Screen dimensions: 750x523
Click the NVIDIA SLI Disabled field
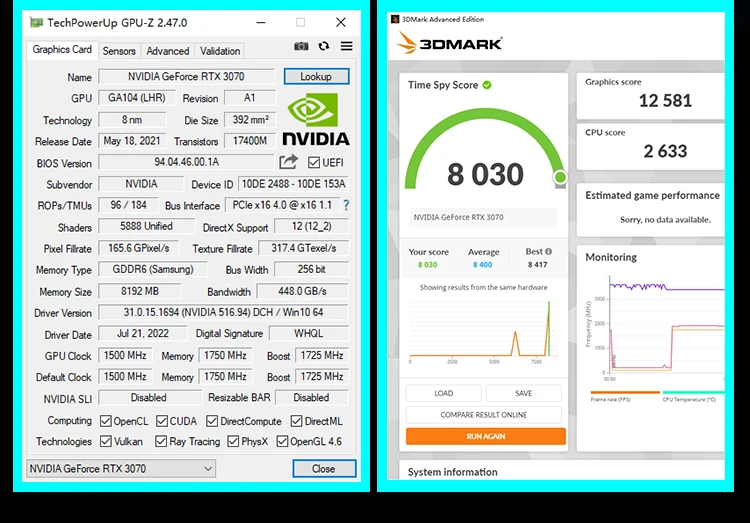(149, 398)
